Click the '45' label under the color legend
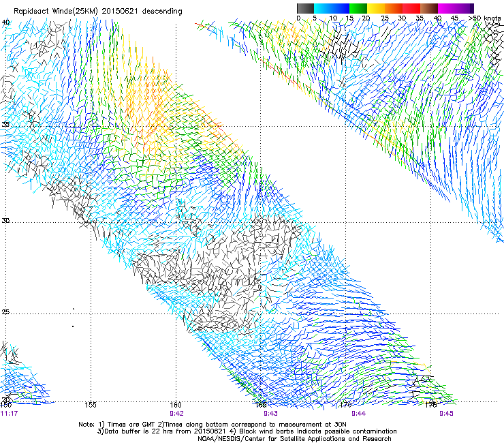The height and width of the screenshot is (443, 504). [454, 18]
